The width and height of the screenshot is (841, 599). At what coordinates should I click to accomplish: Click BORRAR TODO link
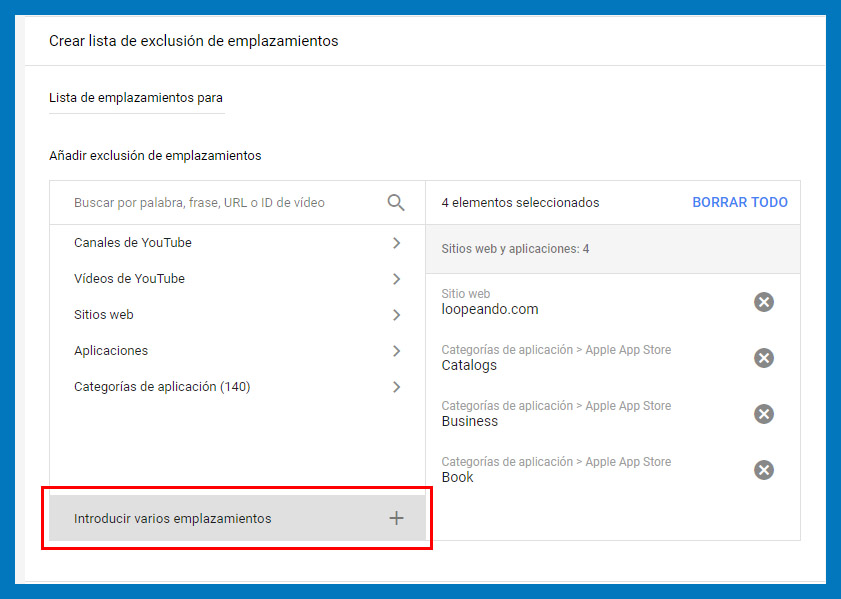point(740,202)
